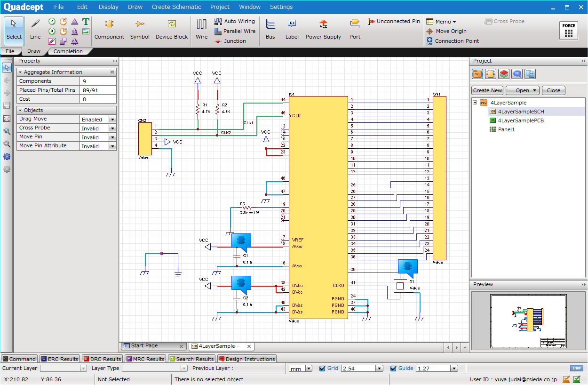Choose the purple triangle polygon tool
This screenshot has width=588, height=385.
tap(75, 22)
